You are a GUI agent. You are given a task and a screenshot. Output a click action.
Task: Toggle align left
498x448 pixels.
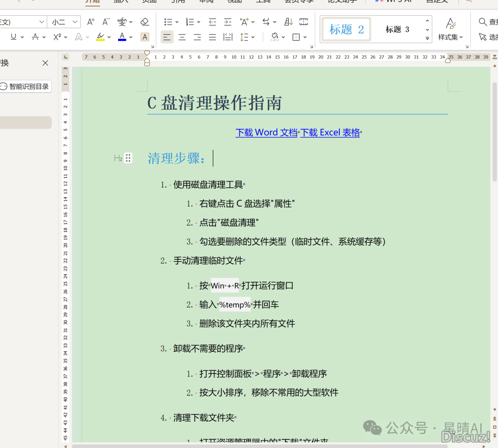tap(167, 37)
